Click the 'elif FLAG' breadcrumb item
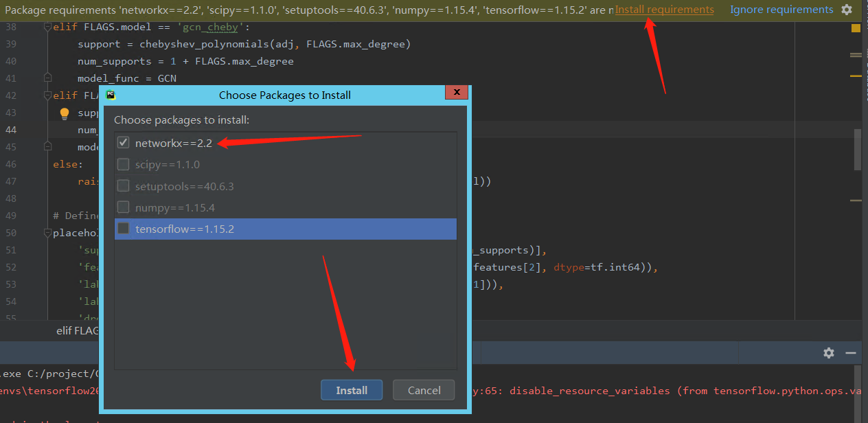Screen dimensions: 868x423 click(78, 330)
